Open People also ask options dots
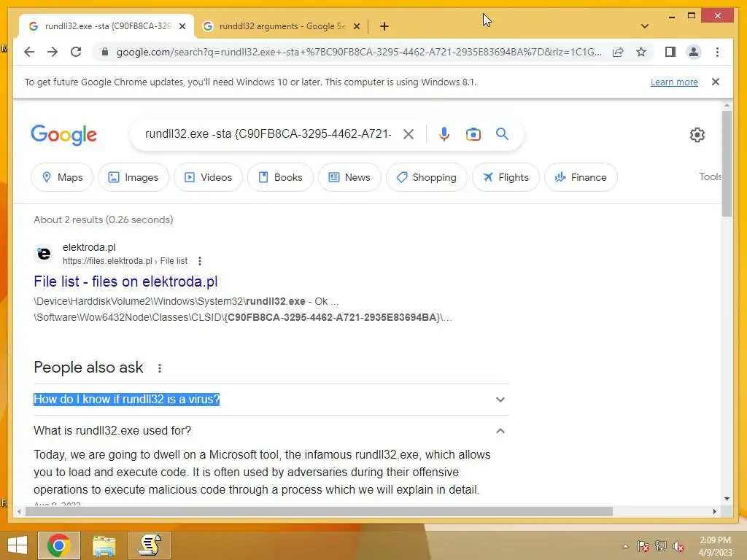The image size is (747, 560). pyautogui.click(x=160, y=368)
